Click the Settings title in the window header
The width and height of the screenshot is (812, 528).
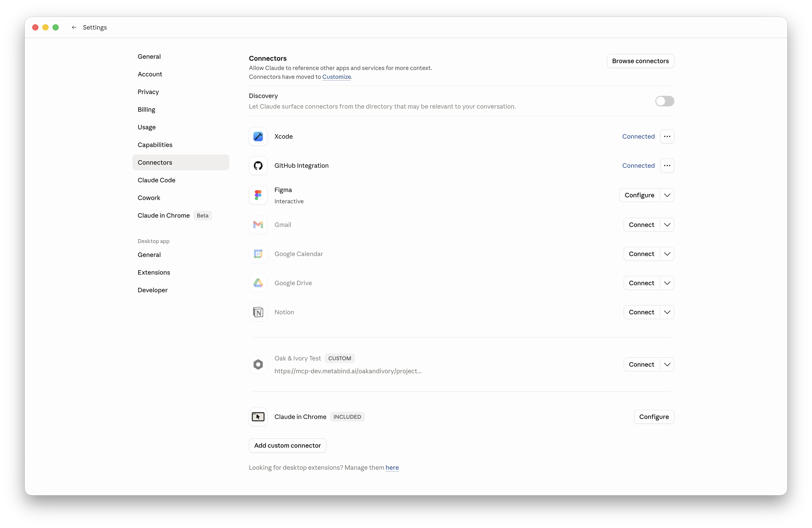pos(95,27)
